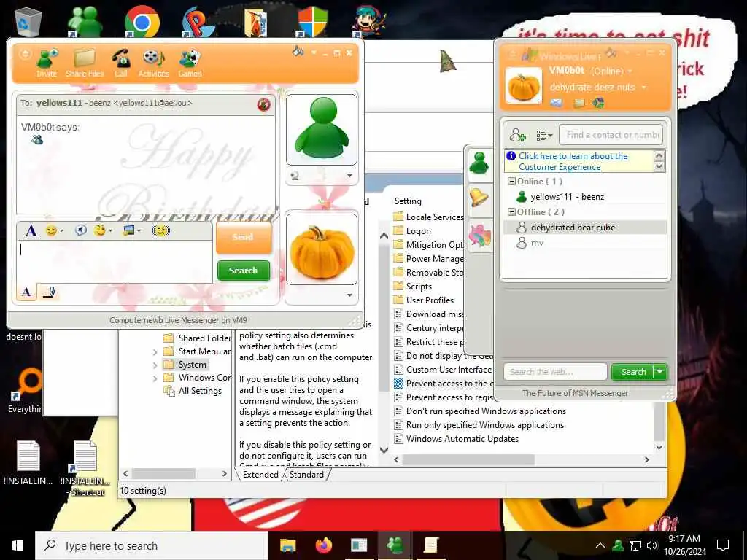
Task: Open the personal message dropdown arrow
Action: pos(644,87)
